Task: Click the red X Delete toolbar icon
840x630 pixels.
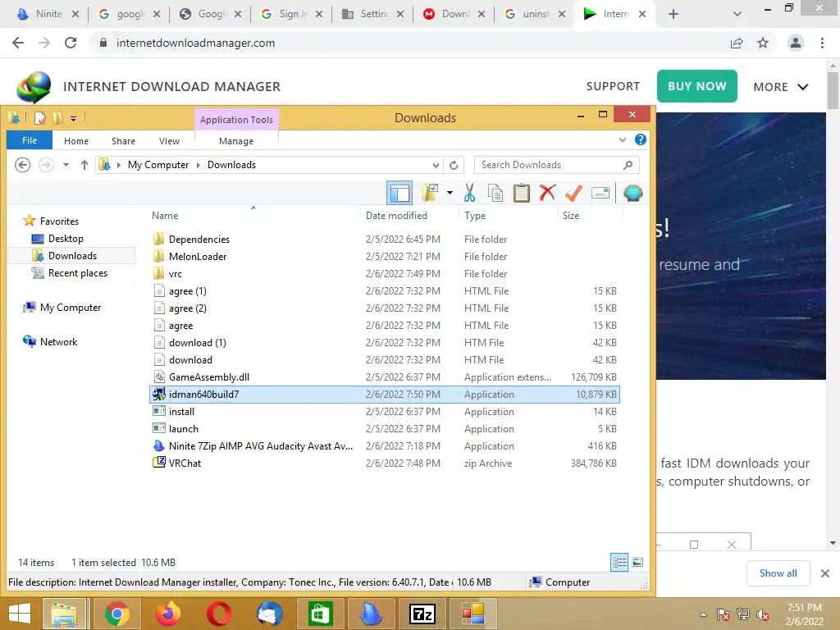Action: pos(547,192)
